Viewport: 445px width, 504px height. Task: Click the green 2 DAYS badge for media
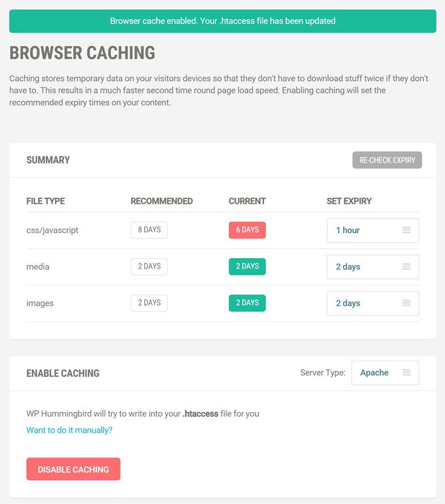tap(247, 266)
